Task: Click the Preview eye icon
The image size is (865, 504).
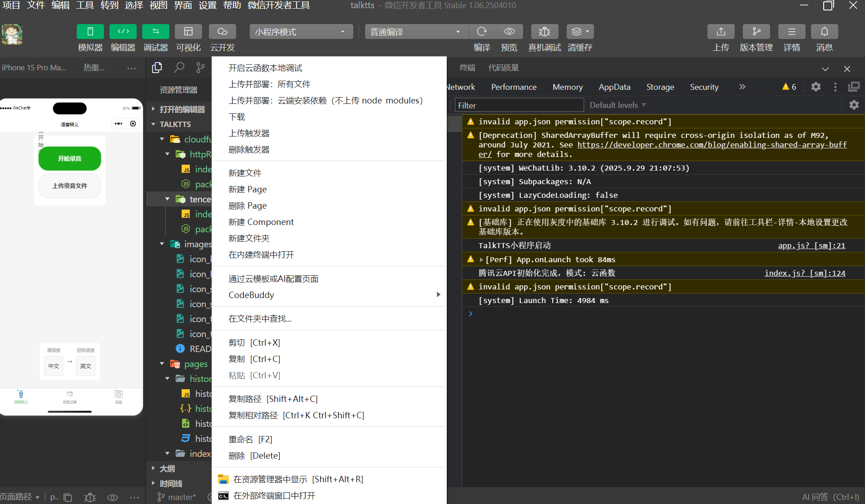Action: point(509,32)
